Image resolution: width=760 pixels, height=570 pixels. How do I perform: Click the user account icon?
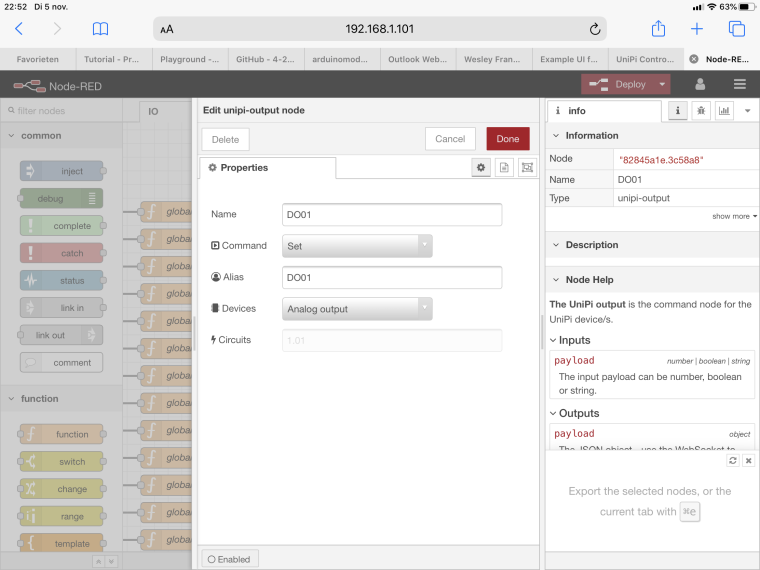pyautogui.click(x=701, y=85)
